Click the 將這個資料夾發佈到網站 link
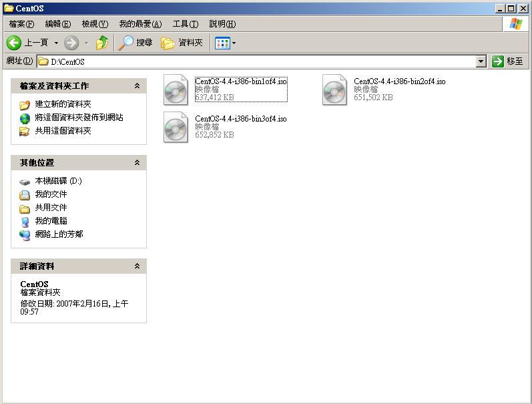The height and width of the screenshot is (404, 532). coord(79,118)
